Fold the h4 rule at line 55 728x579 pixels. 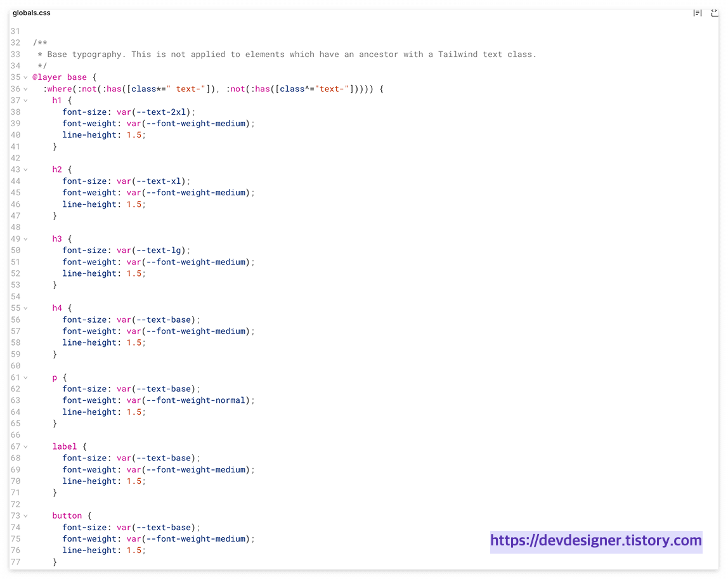(25, 308)
